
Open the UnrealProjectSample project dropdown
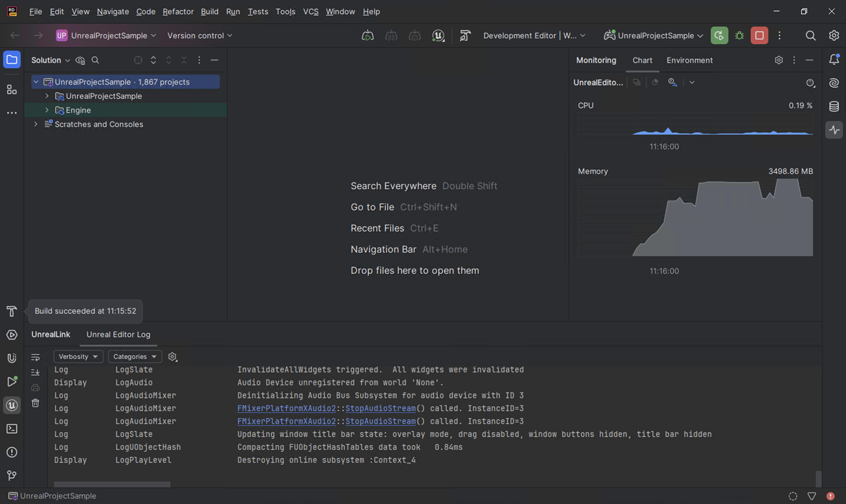(x=106, y=36)
